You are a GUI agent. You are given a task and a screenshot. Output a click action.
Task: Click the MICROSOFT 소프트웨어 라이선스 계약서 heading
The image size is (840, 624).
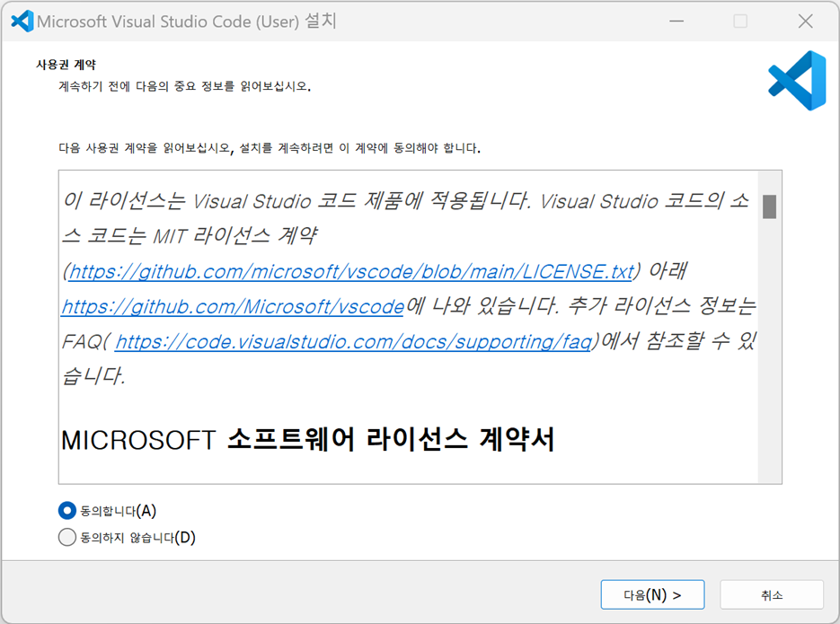coord(308,440)
